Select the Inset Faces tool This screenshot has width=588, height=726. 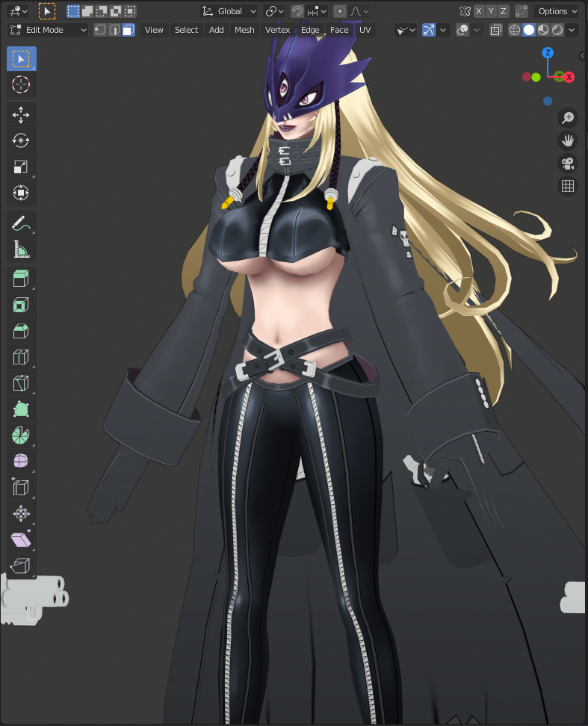tap(22, 305)
